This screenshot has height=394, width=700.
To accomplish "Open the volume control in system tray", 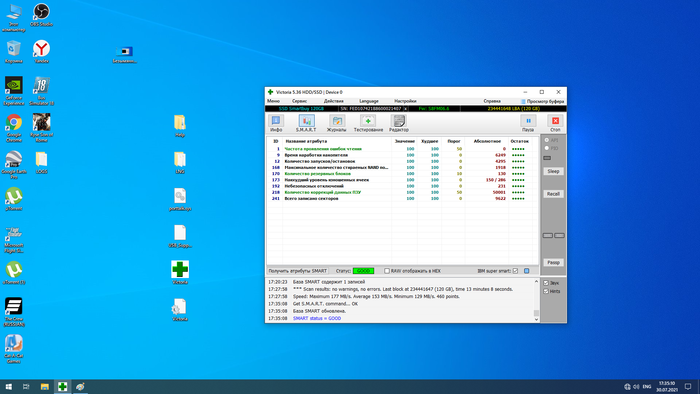I will 636,387.
